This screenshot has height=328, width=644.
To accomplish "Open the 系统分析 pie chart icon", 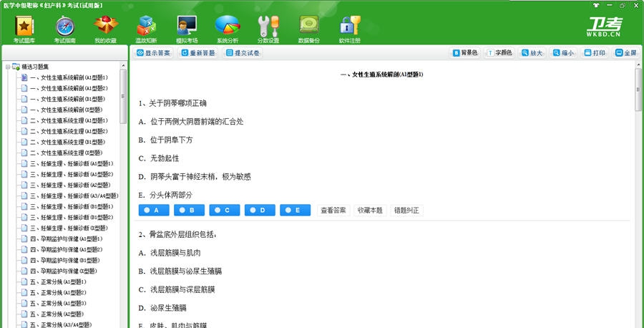I will [228, 29].
